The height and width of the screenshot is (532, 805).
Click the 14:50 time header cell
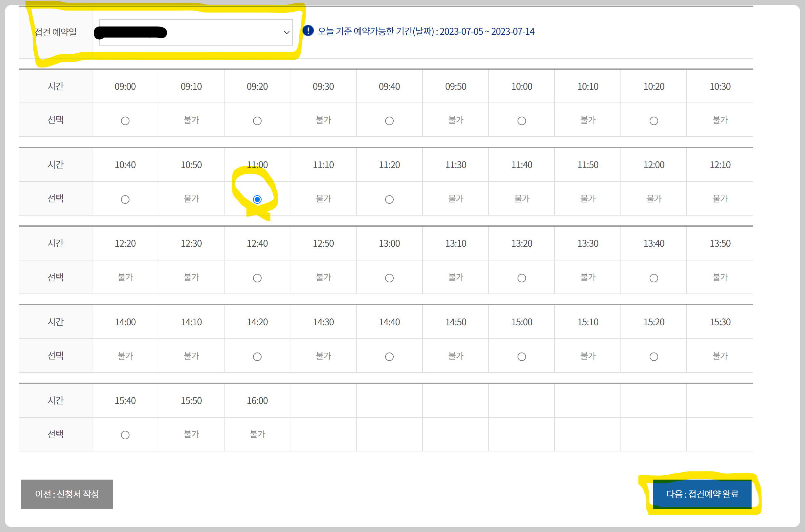click(x=456, y=322)
